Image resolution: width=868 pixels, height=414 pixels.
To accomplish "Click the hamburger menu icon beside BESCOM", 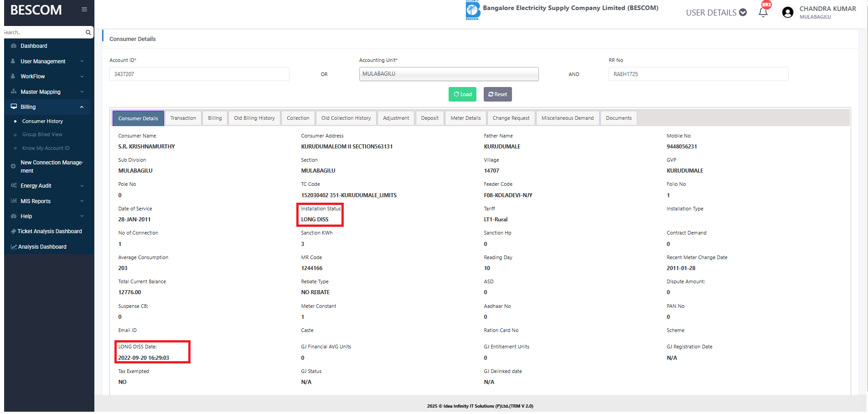I will (84, 10).
